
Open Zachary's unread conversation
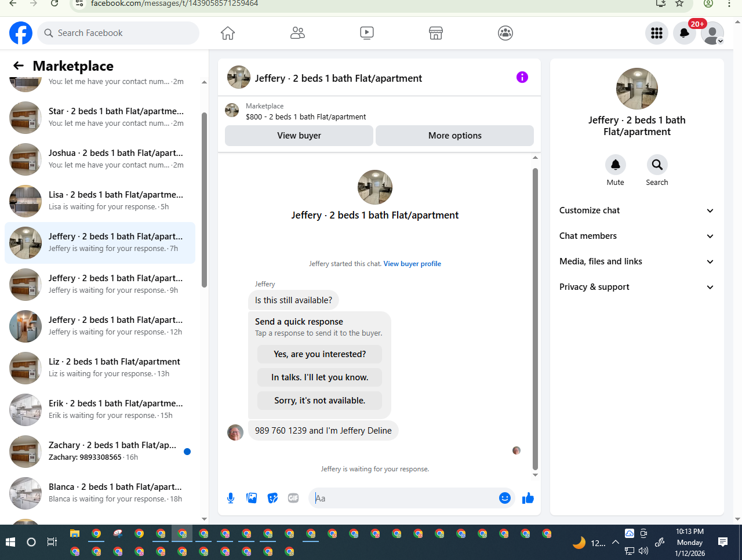[100, 451]
